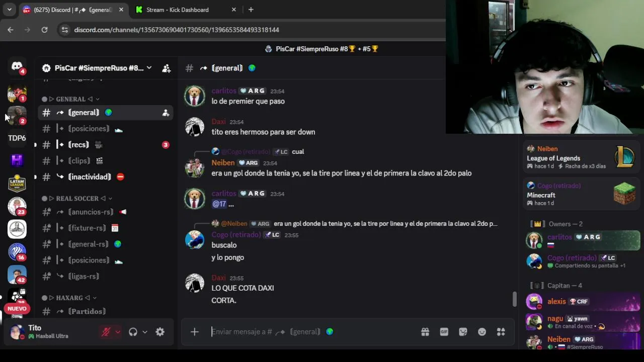Collapse the GENERAL category
This screenshot has width=644, height=362.
[x=70, y=99]
